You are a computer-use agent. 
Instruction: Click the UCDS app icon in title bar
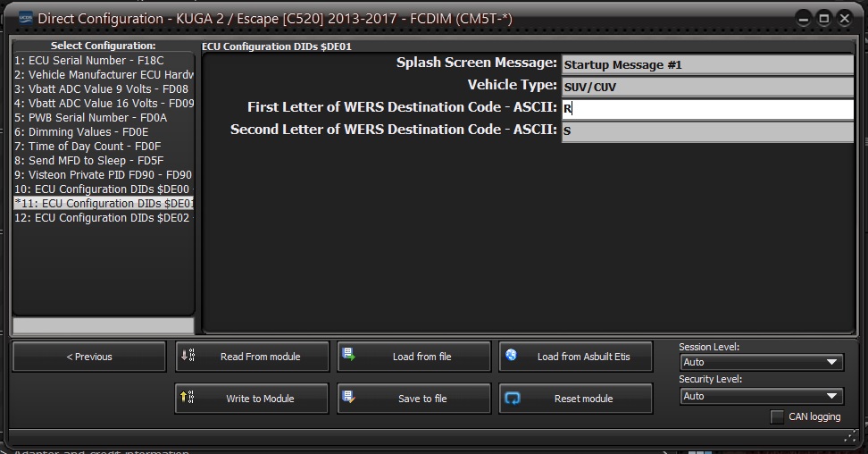click(x=26, y=18)
